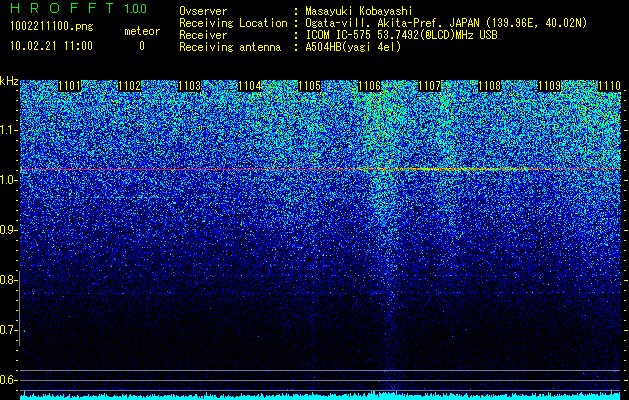Click the cyan signal level graph at bottom
The width and height of the screenshot is (629, 400).
tap(320, 396)
